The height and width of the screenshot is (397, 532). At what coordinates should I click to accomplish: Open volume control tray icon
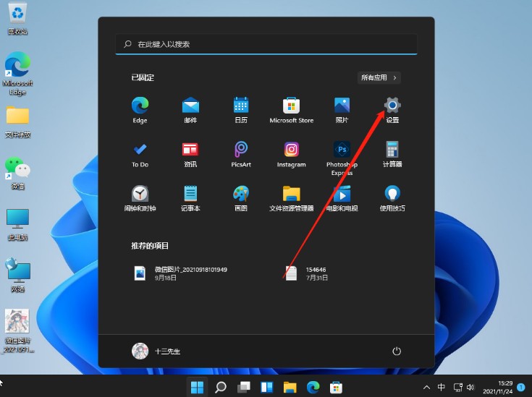coord(470,387)
